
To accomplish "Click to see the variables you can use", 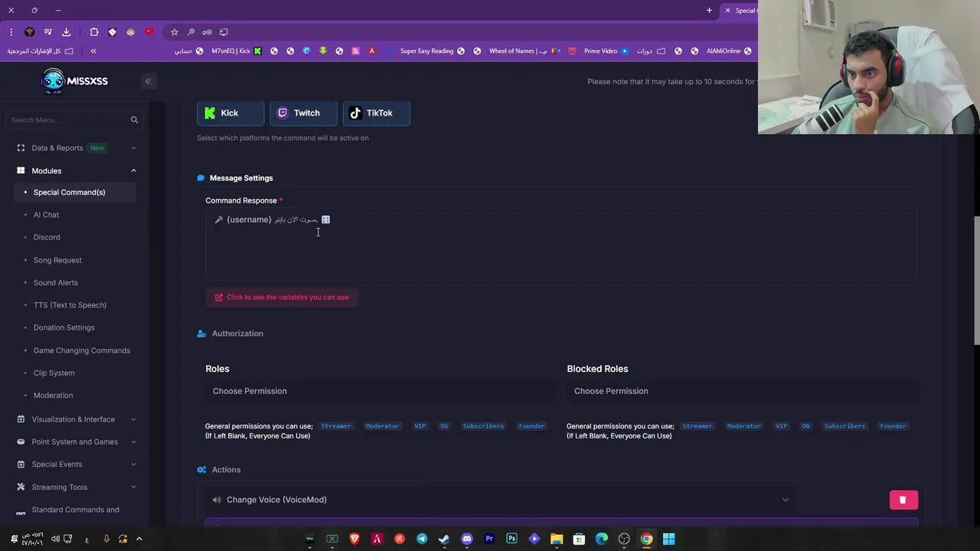I will [x=282, y=297].
